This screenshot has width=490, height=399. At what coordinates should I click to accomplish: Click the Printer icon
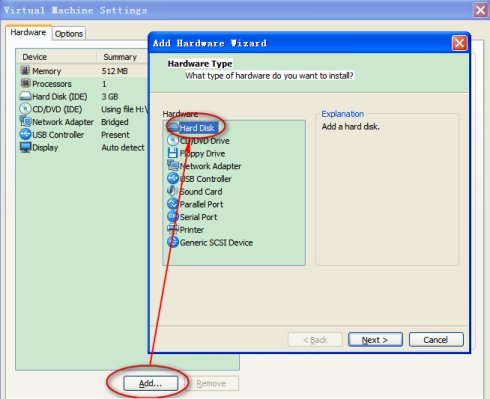coord(173,229)
